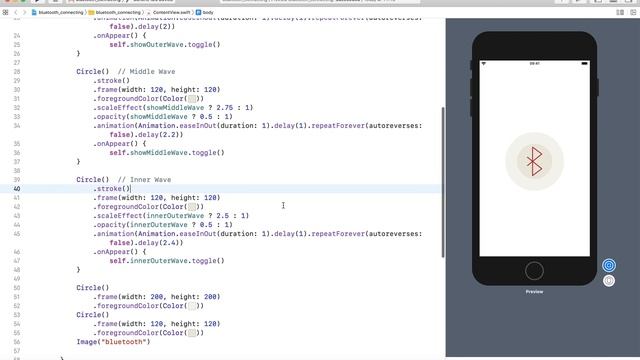Click the "false).delay(2.2))" line
Image resolution: width=640 pixels, height=360 pixels.
click(x=146, y=135)
